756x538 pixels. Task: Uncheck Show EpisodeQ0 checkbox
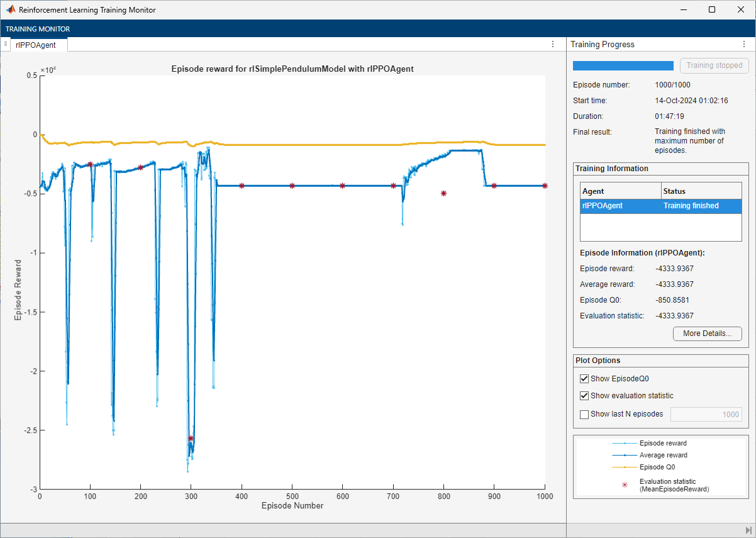[584, 379]
